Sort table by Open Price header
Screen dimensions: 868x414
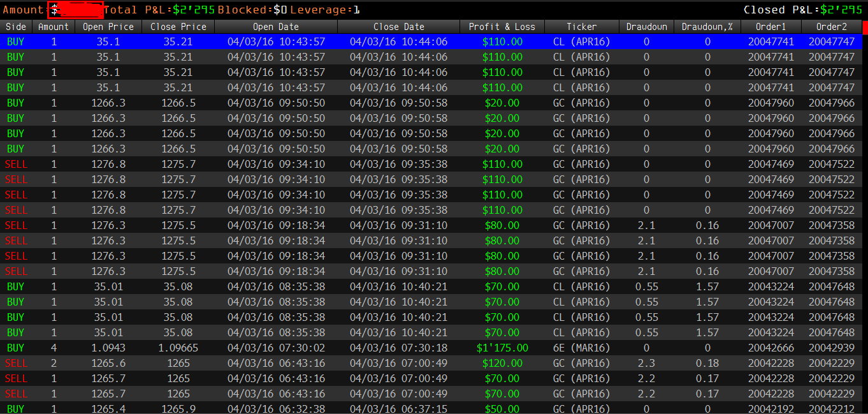point(108,27)
